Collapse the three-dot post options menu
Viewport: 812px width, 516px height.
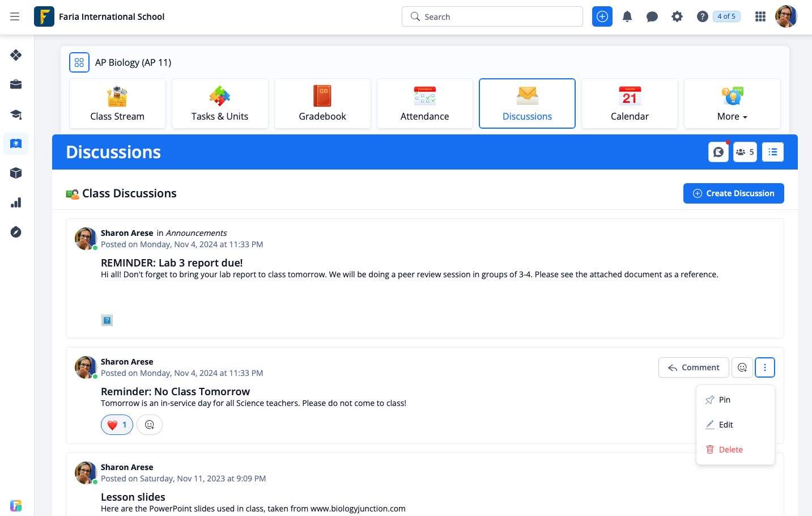765,367
